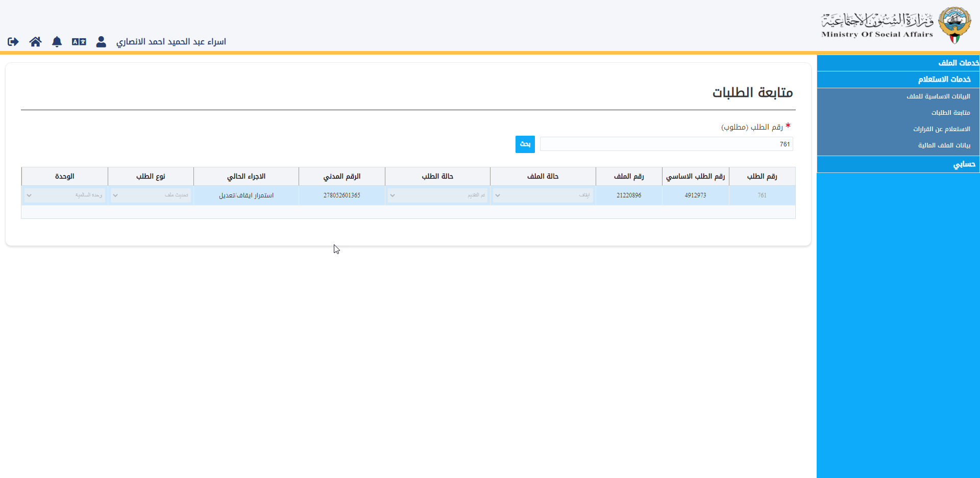980x478 pixels.
Task: Open بيانات الملف المالية link
Action: [944, 145]
